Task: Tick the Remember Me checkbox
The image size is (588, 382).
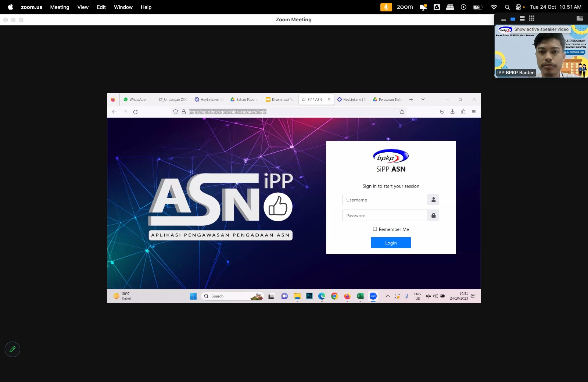Action: pyautogui.click(x=375, y=229)
